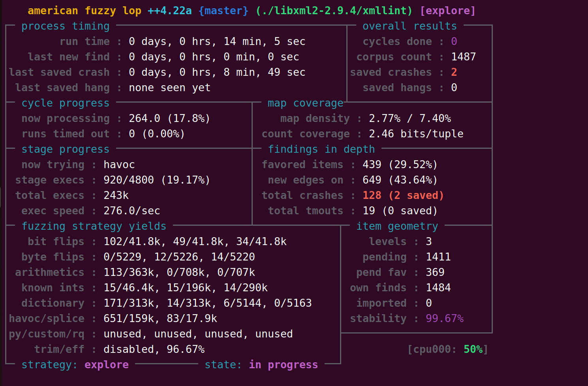Click the 'american fuzzy lop' title text
588x386 pixels.
coord(85,11)
